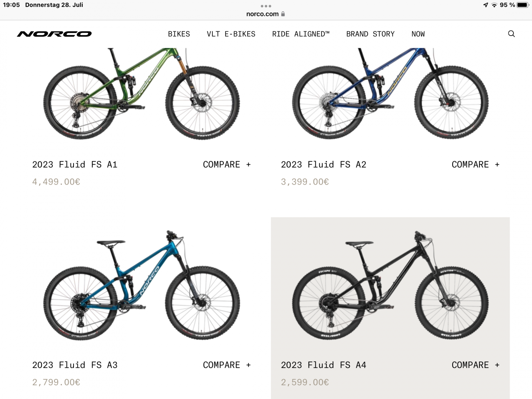This screenshot has height=399, width=532.
Task: Open the 2023 Fluid FS A1 title link
Action: 75,165
